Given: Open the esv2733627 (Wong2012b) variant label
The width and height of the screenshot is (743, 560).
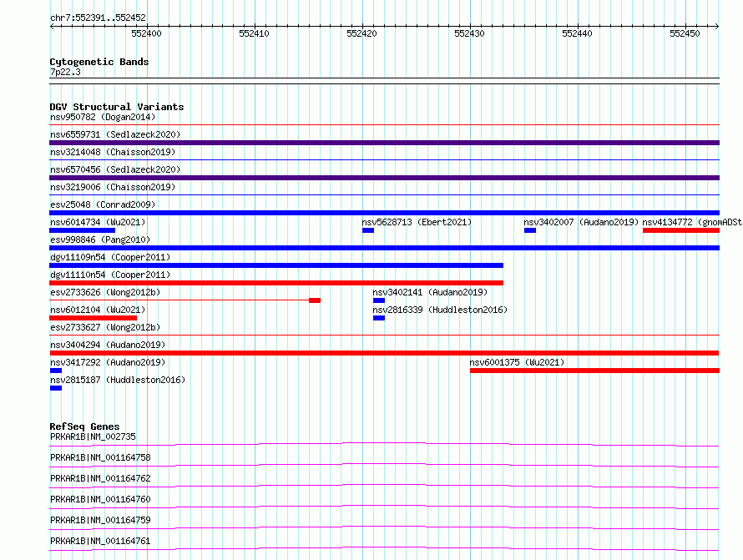Looking at the screenshot, I should point(105,327).
